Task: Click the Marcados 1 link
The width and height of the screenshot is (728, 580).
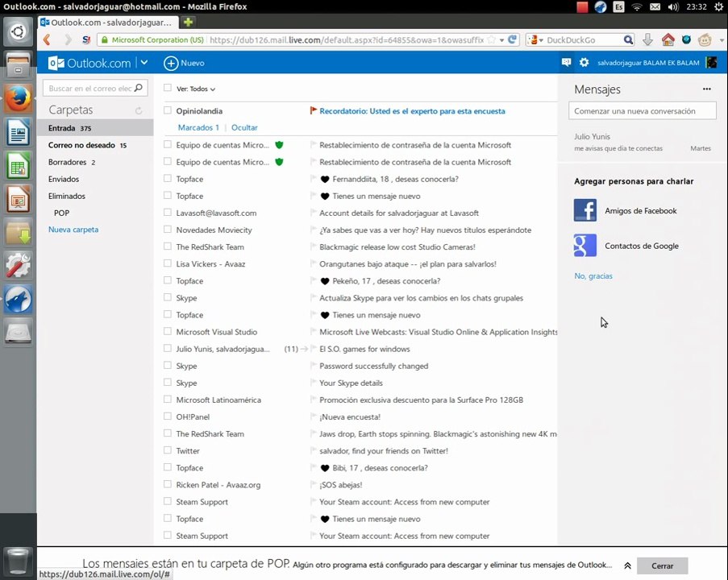Action: pyautogui.click(x=198, y=127)
